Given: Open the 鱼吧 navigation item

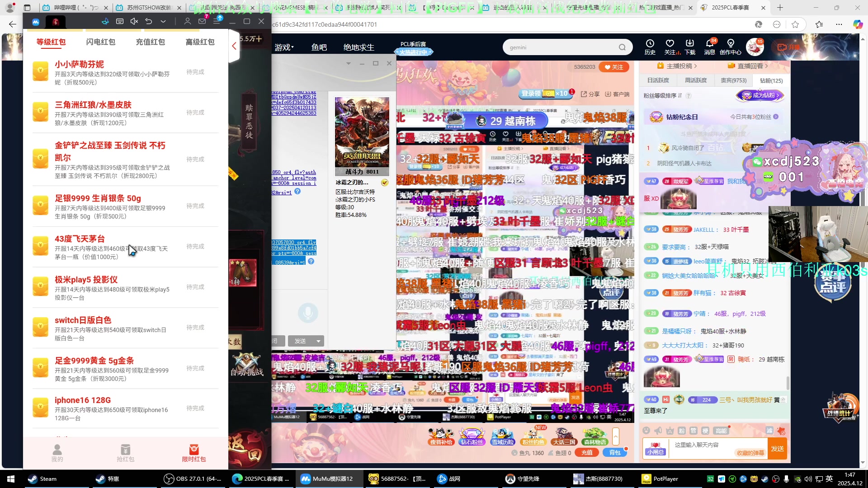Looking at the screenshot, I should (319, 47).
